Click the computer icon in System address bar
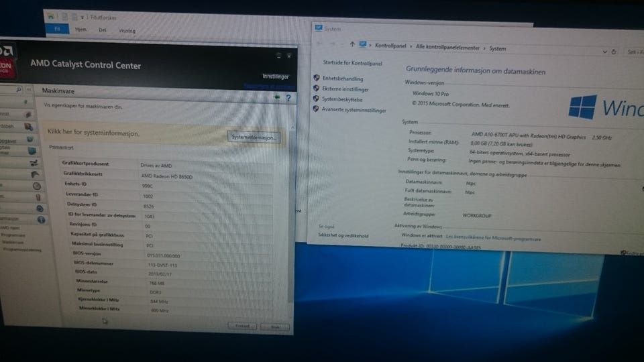The width and height of the screenshot is (644, 362). coord(363,44)
